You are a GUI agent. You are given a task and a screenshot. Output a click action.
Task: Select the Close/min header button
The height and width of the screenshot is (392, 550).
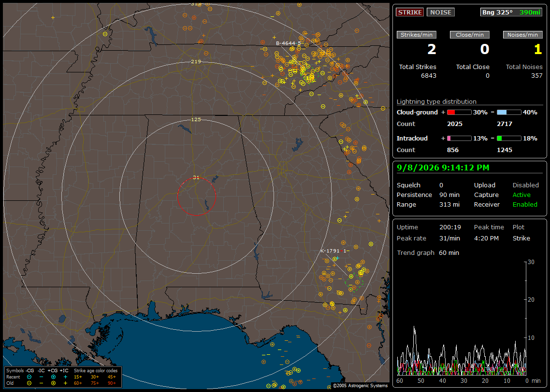(x=469, y=35)
